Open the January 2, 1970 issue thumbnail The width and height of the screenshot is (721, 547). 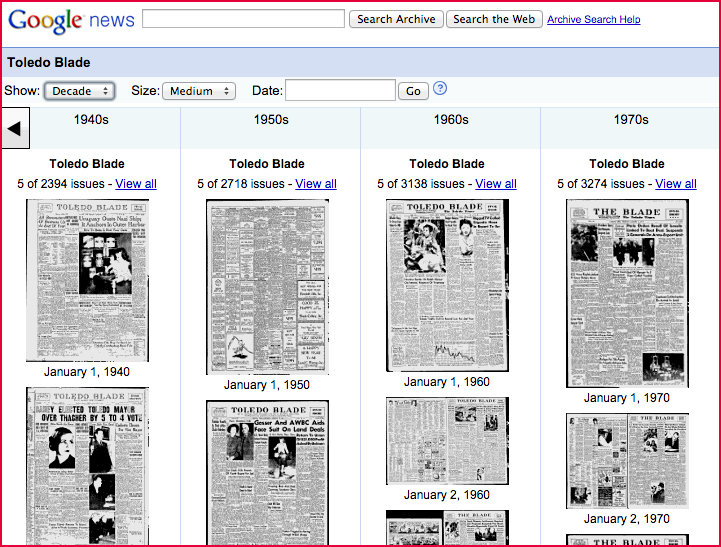(627, 461)
